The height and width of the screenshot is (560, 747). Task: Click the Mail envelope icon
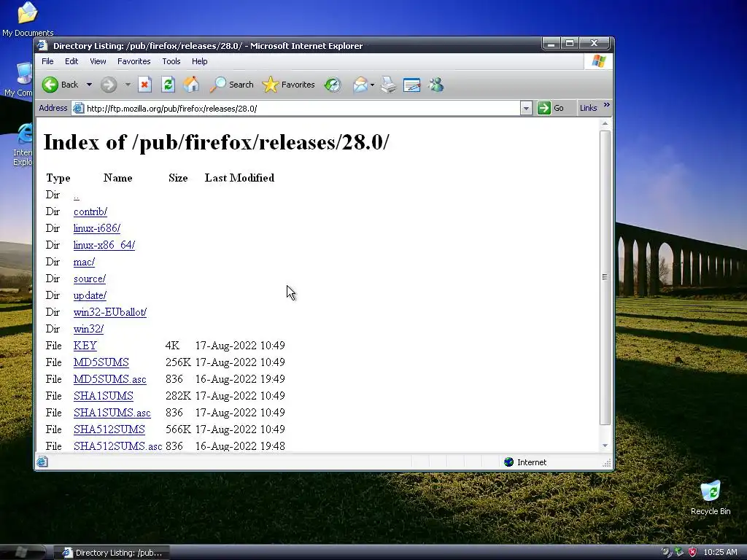(360, 85)
